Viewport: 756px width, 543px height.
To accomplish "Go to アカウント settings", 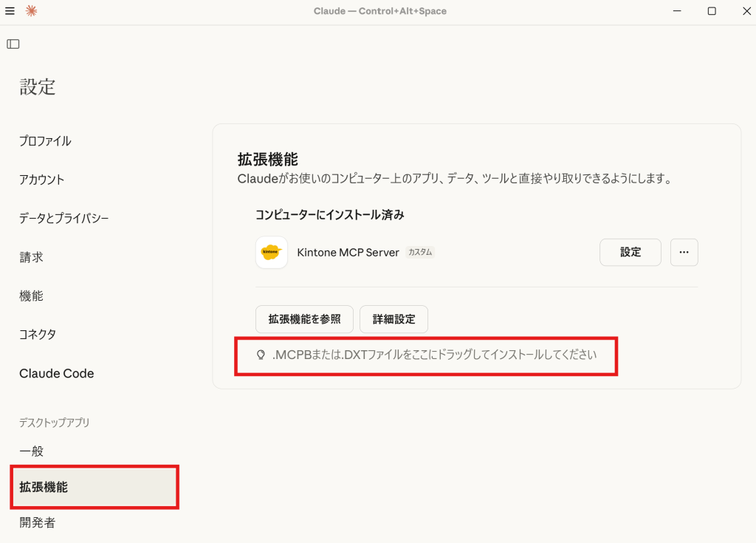I will pyautogui.click(x=41, y=180).
